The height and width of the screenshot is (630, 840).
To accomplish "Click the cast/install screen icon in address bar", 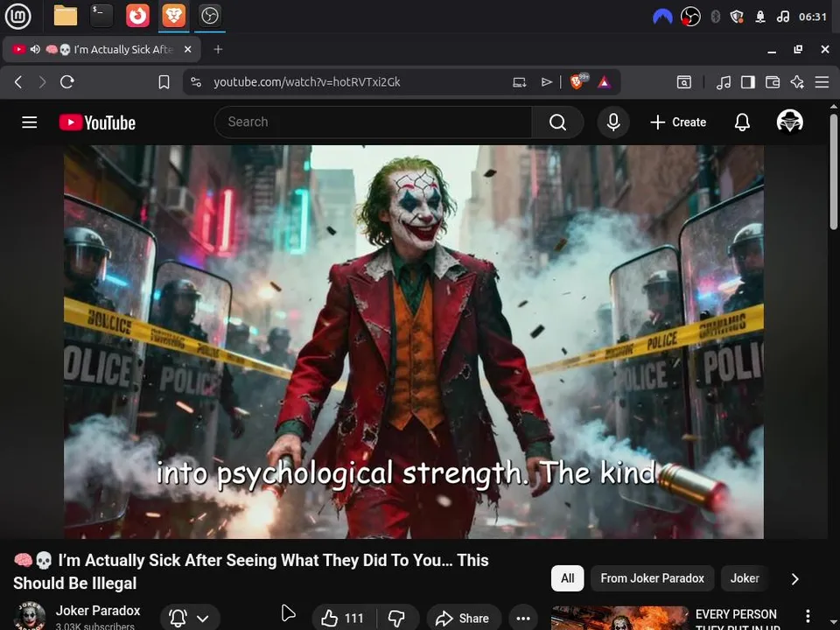I will [x=519, y=82].
